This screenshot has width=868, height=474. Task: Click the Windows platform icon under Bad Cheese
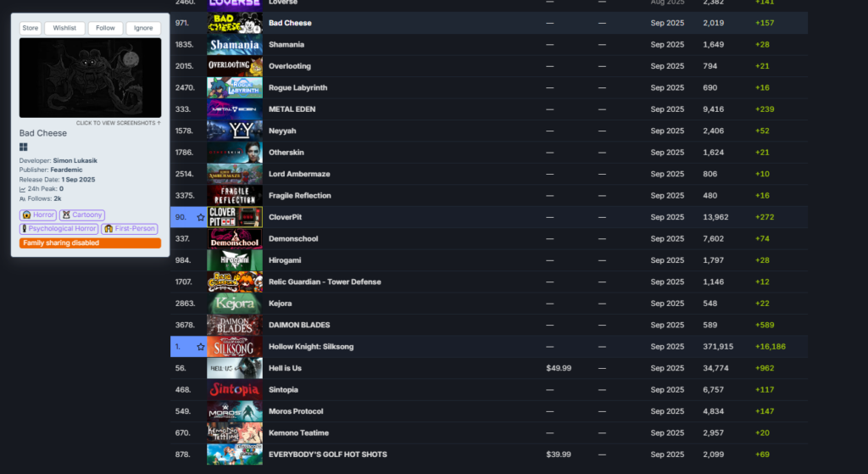23,147
